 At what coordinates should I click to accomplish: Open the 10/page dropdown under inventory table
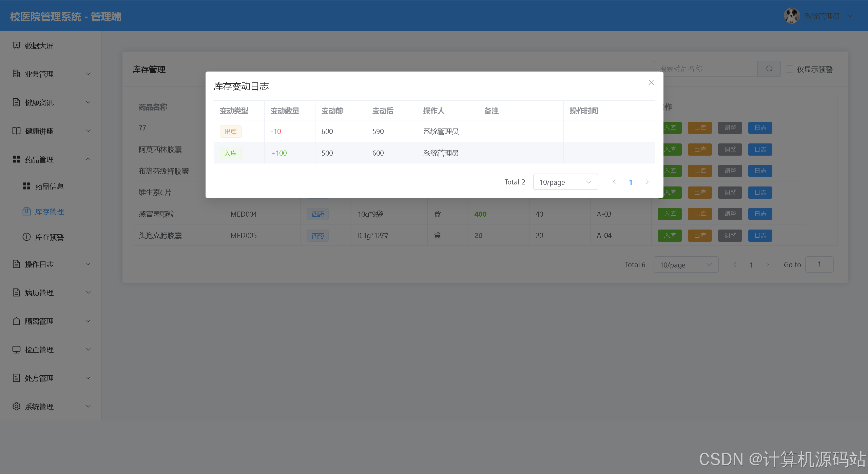[x=686, y=264]
